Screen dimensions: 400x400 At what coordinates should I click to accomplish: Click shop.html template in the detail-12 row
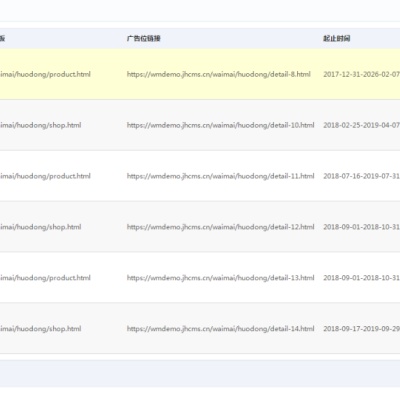[40, 227]
